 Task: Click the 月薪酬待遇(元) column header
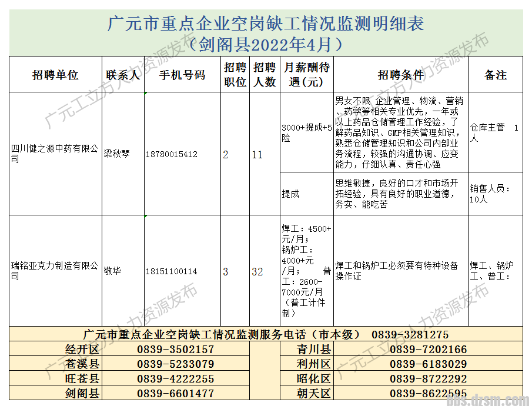coord(306,75)
